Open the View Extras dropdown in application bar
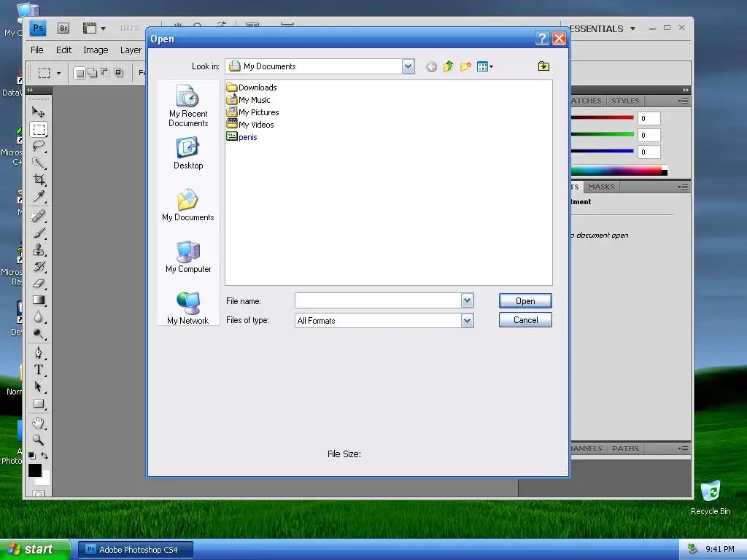Screen dimensions: 747x560 pos(94,28)
